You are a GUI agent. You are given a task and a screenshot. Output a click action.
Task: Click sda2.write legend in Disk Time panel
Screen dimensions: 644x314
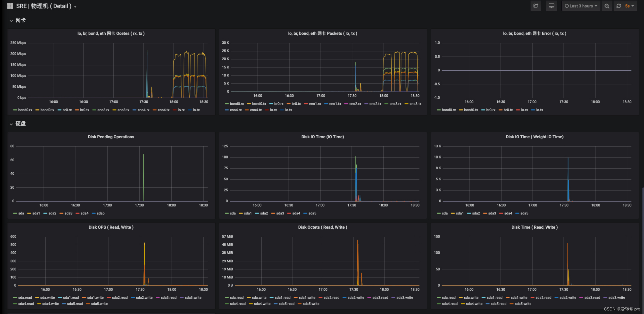pyautogui.click(x=568, y=298)
